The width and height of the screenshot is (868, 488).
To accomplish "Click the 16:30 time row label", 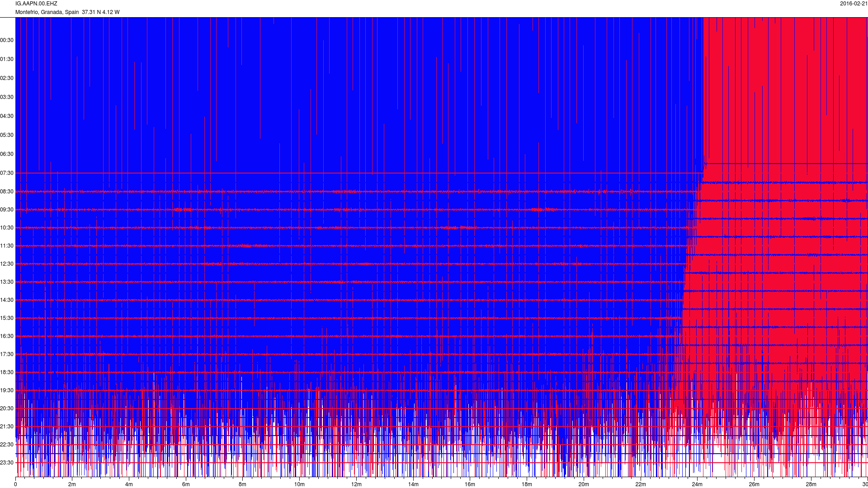I will coord(7,336).
